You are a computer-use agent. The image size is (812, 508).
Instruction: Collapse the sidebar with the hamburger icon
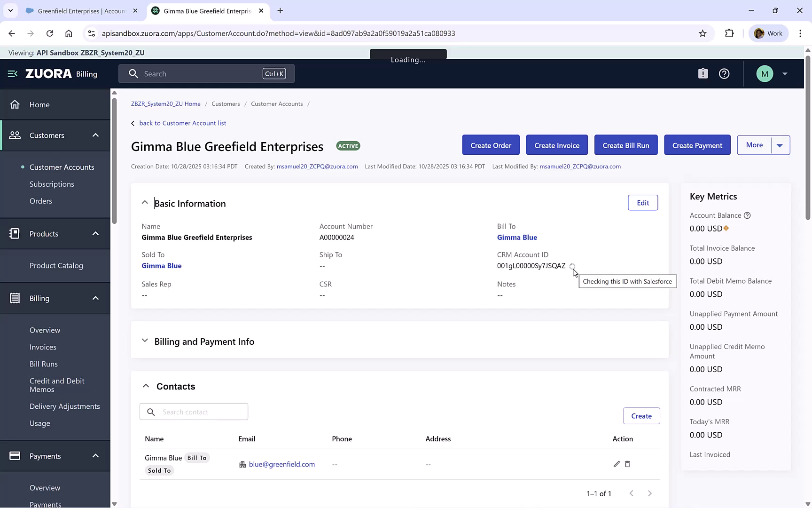coord(12,73)
